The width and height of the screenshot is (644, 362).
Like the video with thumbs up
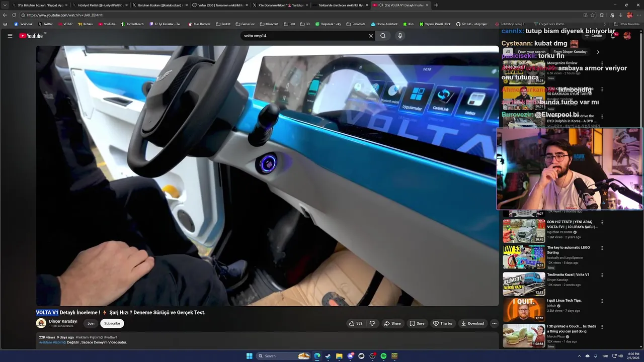pos(356,323)
